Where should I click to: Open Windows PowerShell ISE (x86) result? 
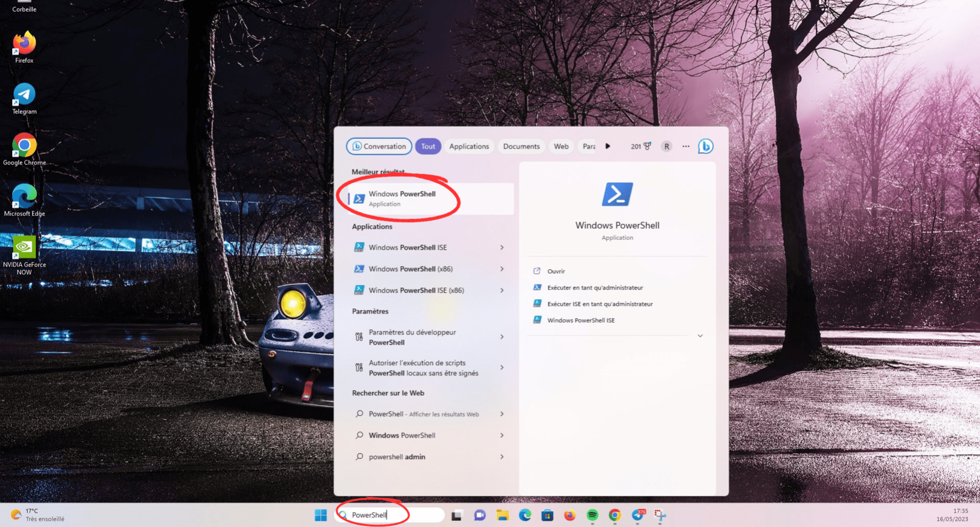pos(424,290)
